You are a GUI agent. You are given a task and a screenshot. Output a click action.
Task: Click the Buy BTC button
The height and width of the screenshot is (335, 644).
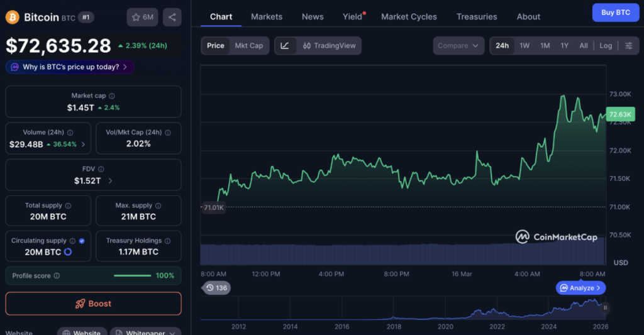[x=615, y=13]
